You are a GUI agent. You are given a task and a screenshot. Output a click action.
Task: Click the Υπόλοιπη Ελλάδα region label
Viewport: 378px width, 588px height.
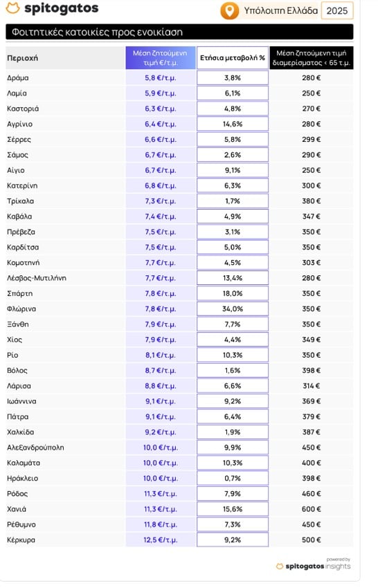coord(281,10)
